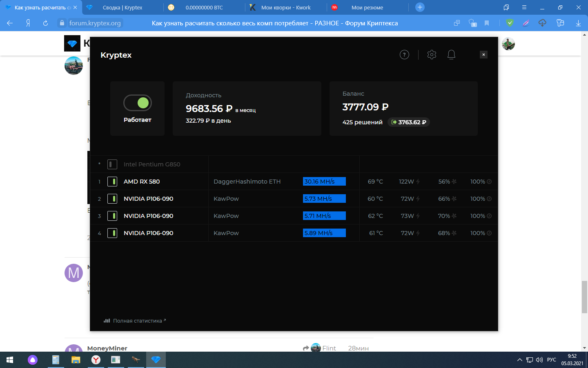Viewport: 588px width, 368px height.
Task: Open File Explorer from taskbar
Action: point(76,360)
